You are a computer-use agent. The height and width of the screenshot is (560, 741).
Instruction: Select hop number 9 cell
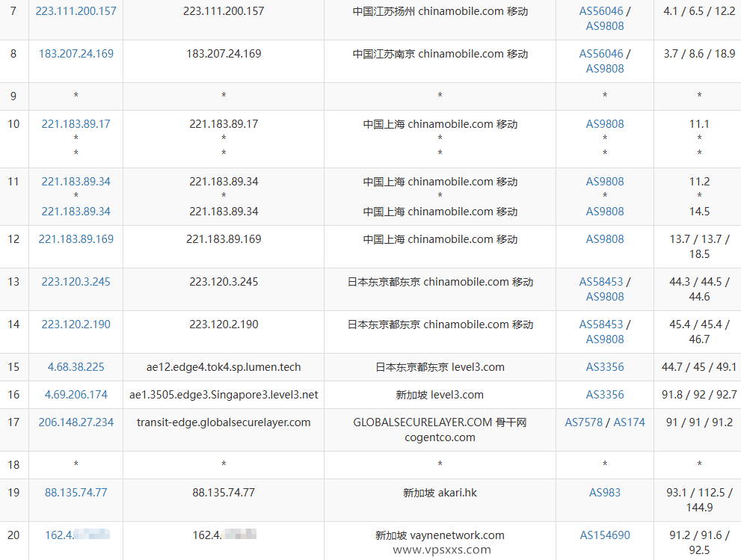(13, 96)
